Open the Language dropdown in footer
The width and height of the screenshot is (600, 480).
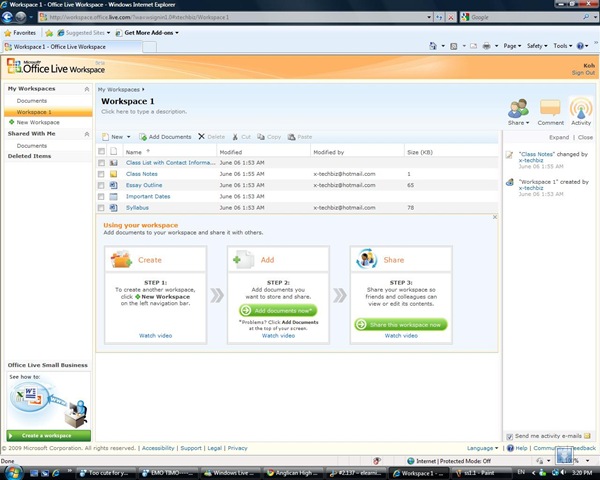pyautogui.click(x=482, y=448)
